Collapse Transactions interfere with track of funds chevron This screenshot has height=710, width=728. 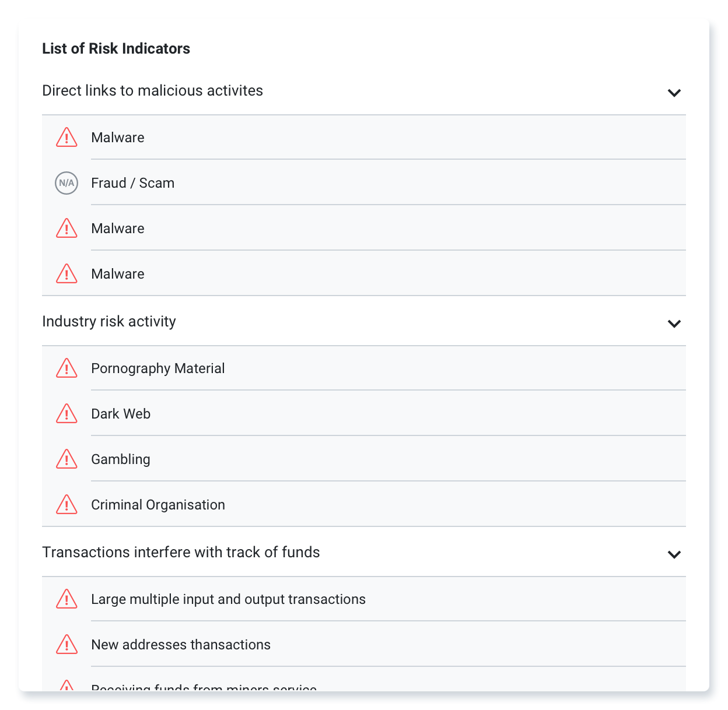tap(674, 554)
